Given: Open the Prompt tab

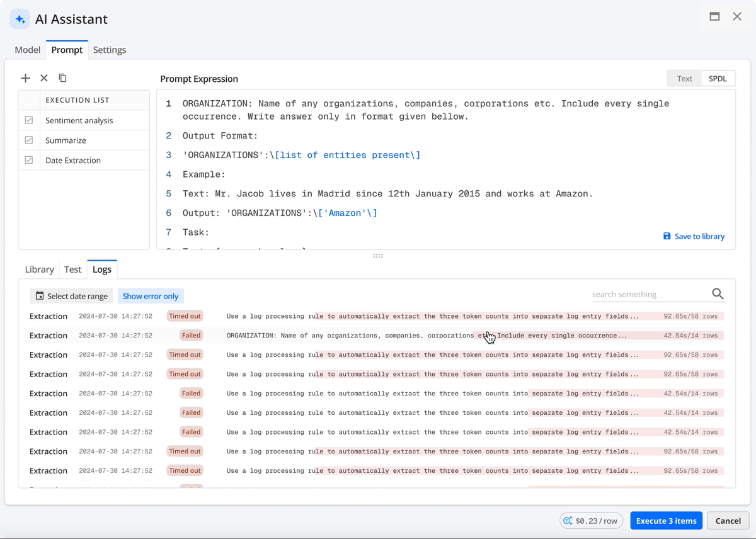Looking at the screenshot, I should pos(67,50).
